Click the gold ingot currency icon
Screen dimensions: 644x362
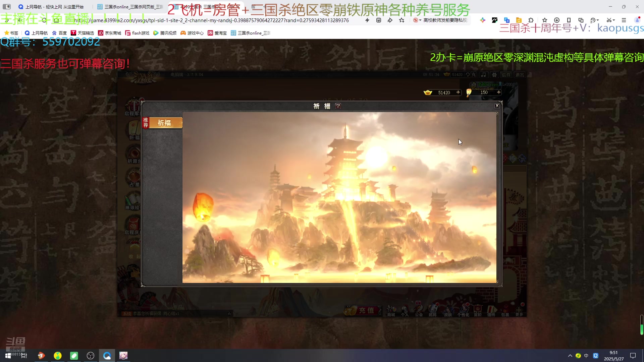[x=428, y=93]
